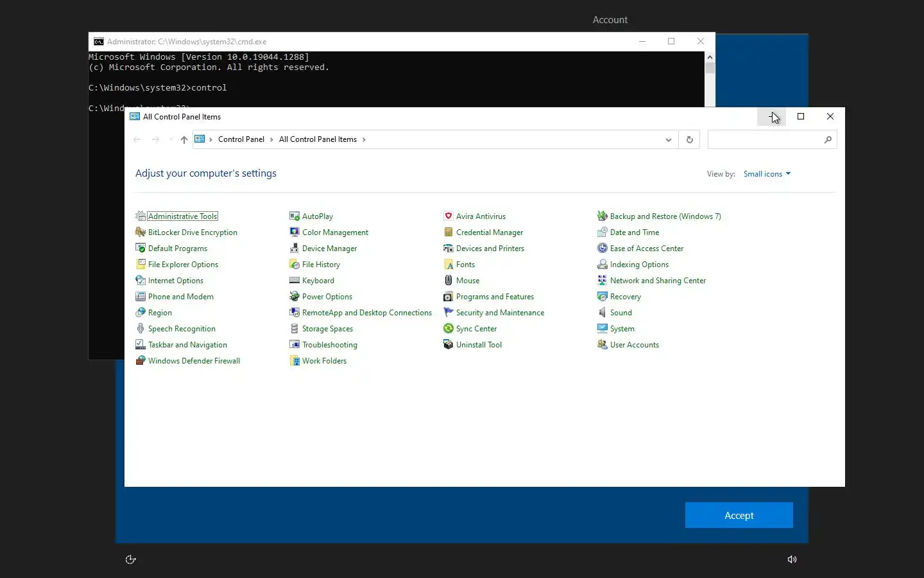
Task: Open the Color Management icon
Action: [295, 232]
